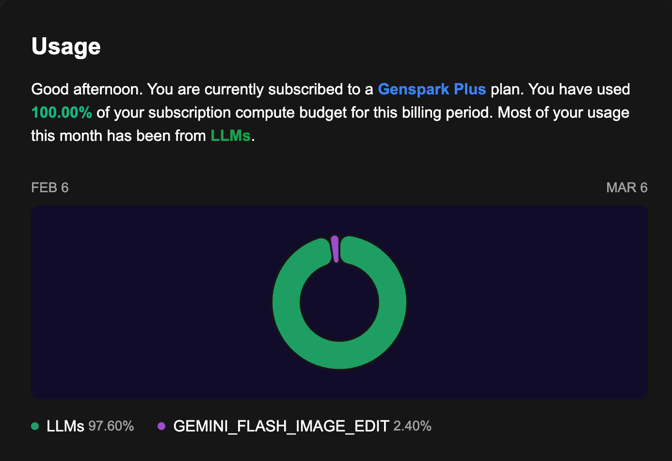The width and height of the screenshot is (672, 461).
Task: Click the "Good afternoon" greeting text
Action: pos(87,89)
